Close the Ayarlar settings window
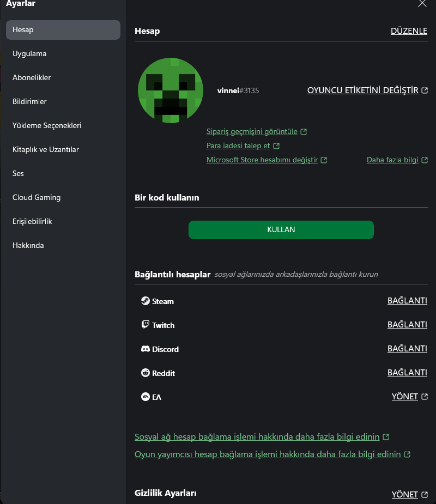The height and width of the screenshot is (504, 436). [422, 3]
